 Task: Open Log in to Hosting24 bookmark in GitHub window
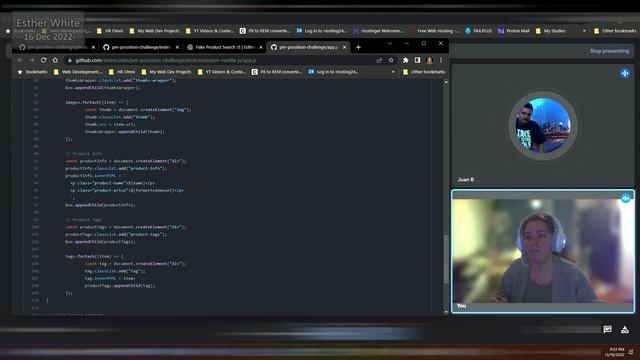(333, 72)
